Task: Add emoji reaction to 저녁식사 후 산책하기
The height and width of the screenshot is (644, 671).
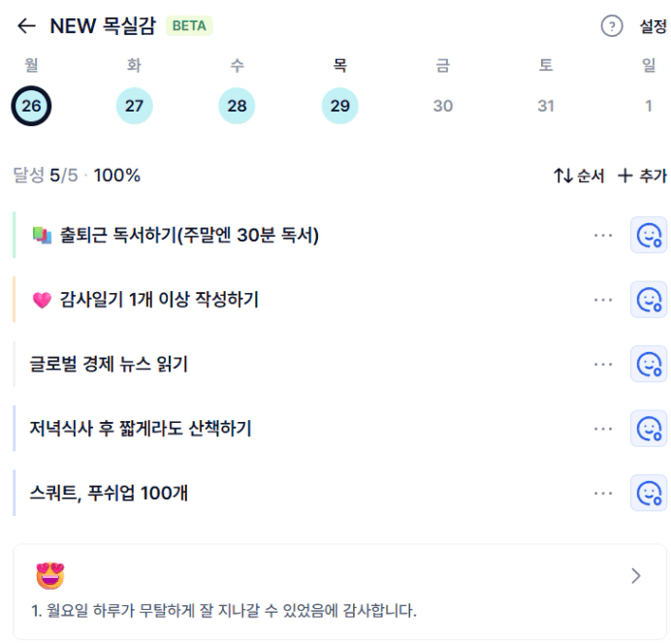Action: tap(648, 428)
